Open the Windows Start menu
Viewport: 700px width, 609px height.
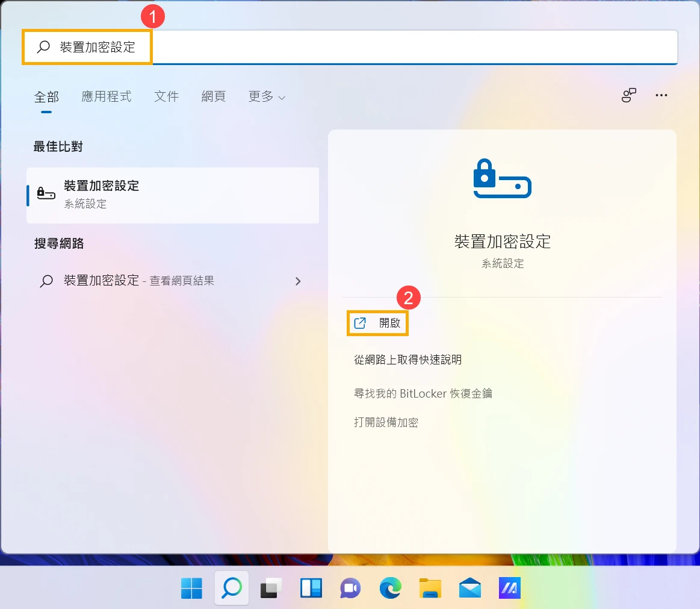pyautogui.click(x=192, y=588)
